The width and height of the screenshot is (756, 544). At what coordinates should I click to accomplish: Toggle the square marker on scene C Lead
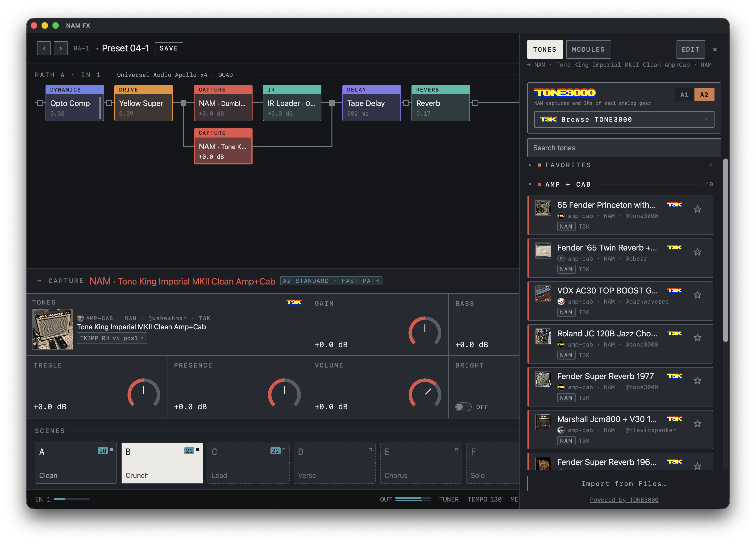click(x=284, y=450)
